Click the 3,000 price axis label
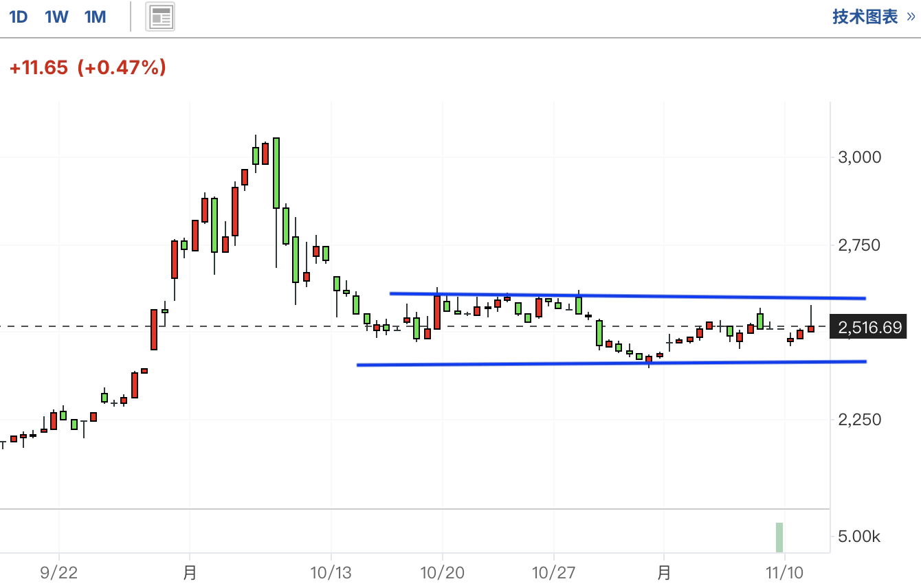Image resolution: width=921 pixels, height=588 pixels. (859, 157)
